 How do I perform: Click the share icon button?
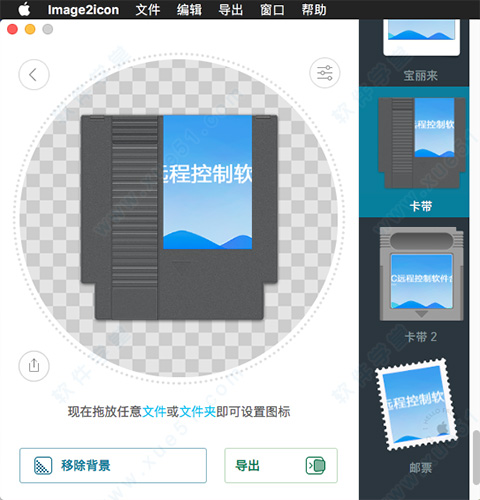tap(34, 366)
